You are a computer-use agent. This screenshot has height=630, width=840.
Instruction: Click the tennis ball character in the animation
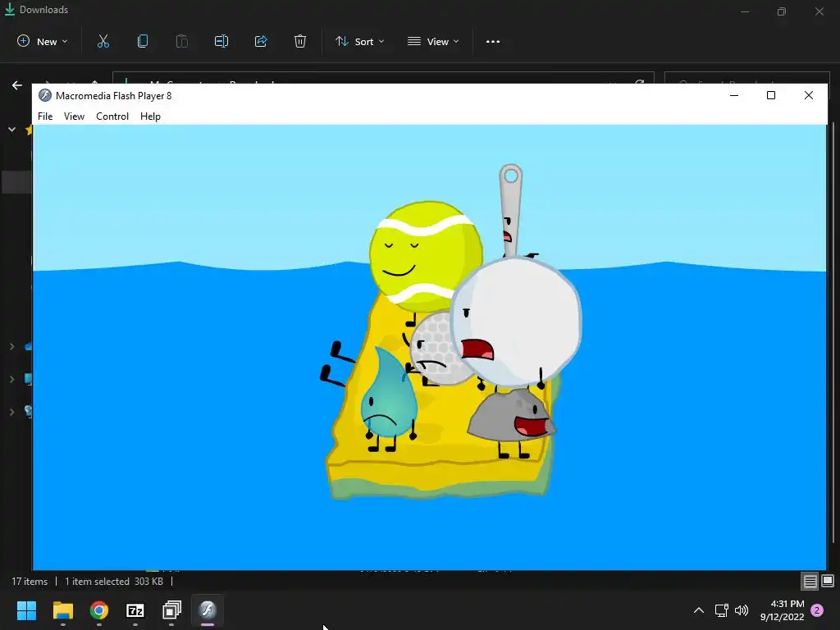pos(426,256)
